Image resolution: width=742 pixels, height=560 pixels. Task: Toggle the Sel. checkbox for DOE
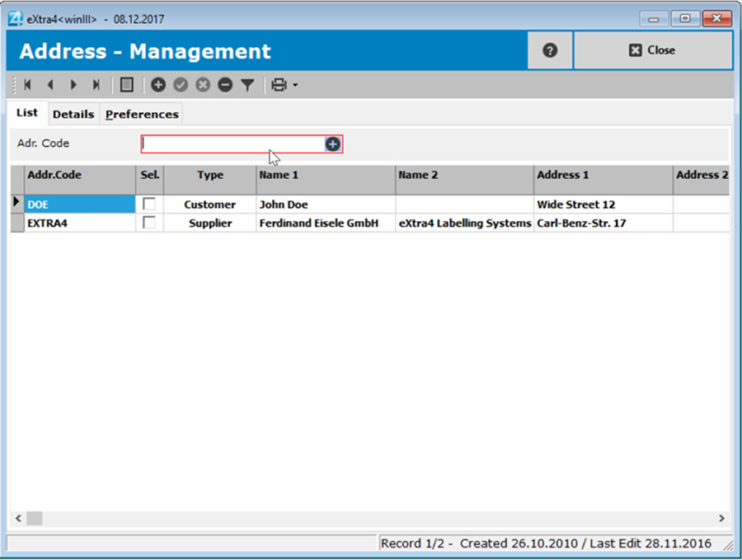[x=149, y=204]
